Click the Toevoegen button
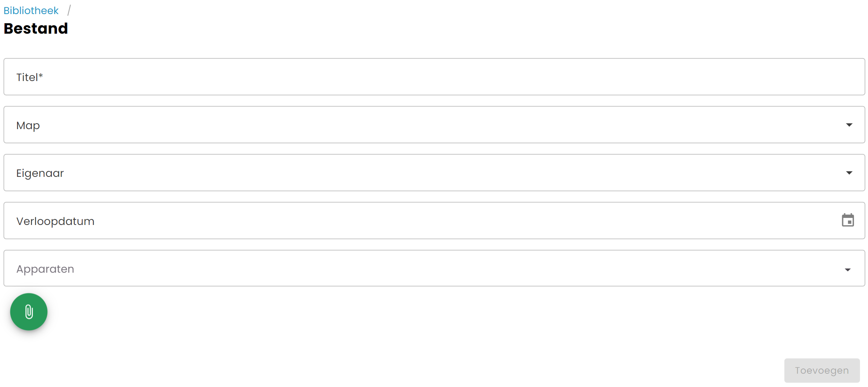Image resolution: width=868 pixels, height=387 pixels. [822, 370]
